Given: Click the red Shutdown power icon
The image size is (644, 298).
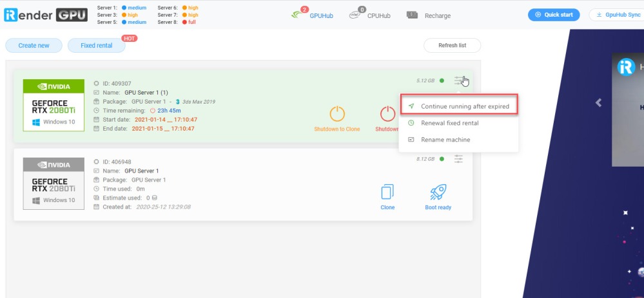Looking at the screenshot, I should [x=387, y=115].
